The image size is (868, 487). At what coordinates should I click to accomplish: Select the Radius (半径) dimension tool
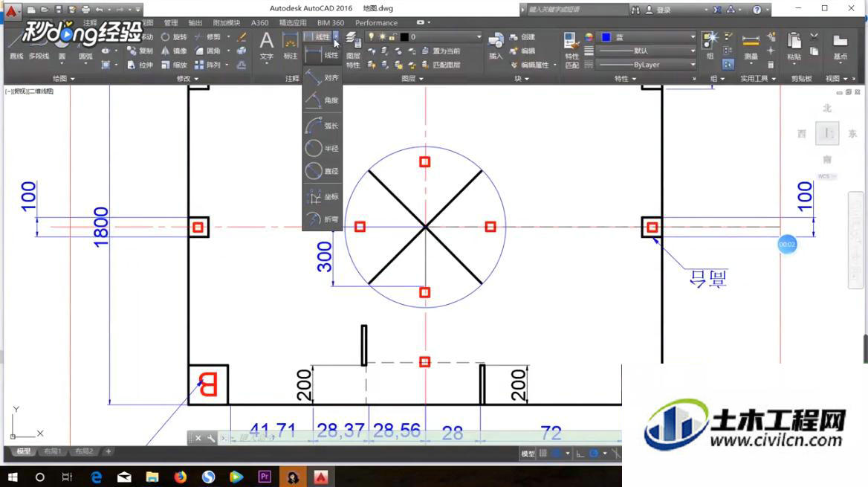[322, 149]
